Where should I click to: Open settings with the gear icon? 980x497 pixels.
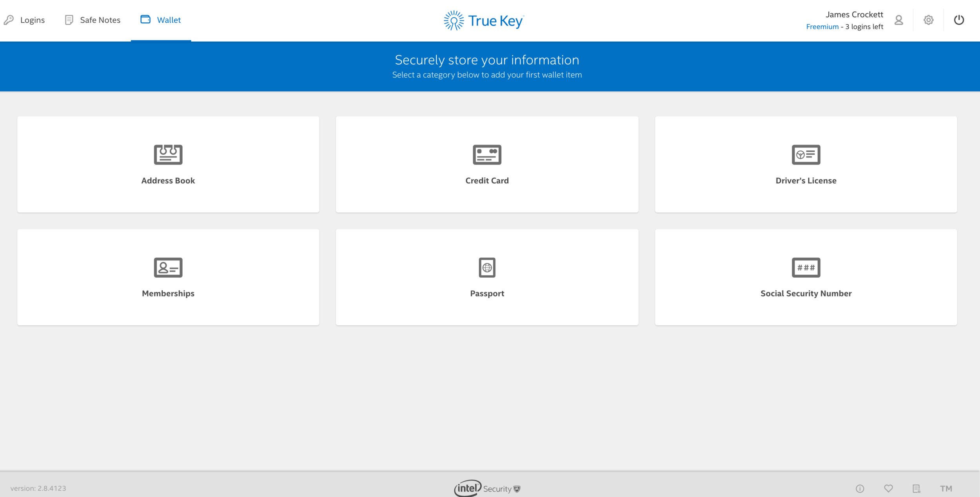coord(928,20)
